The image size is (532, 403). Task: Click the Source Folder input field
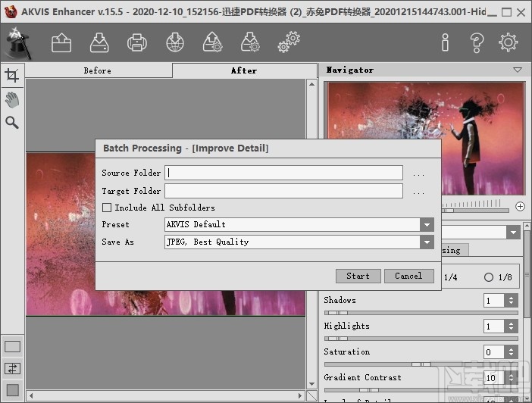pos(283,173)
